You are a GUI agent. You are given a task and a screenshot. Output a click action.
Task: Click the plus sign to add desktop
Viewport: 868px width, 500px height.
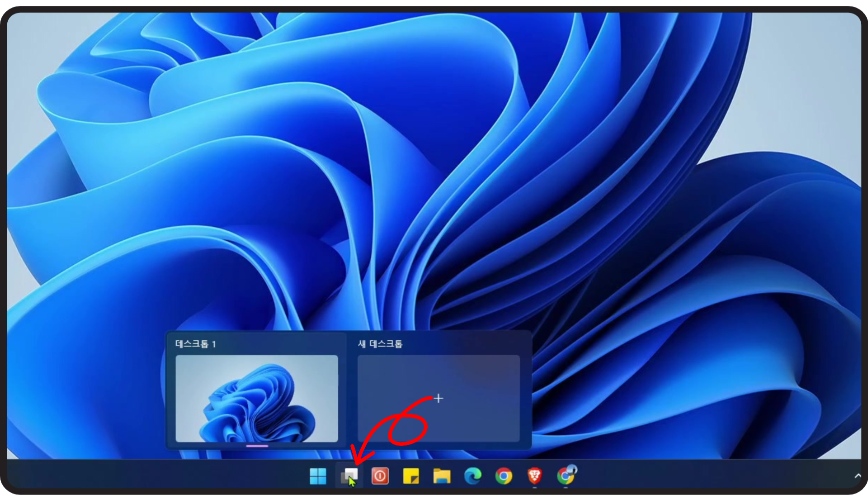438,398
